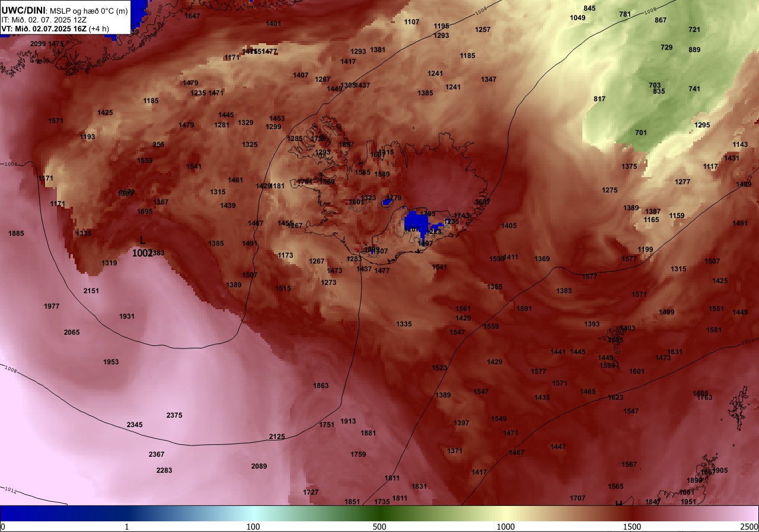The width and height of the screenshot is (759, 532).
Task: Click the 1000 label on the color scale
Action: pyautogui.click(x=506, y=527)
